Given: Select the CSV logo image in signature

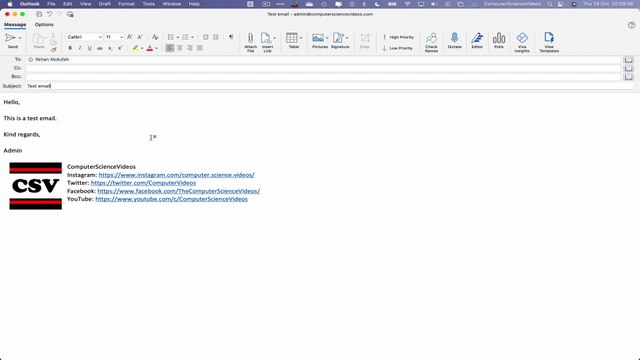Looking at the screenshot, I should click(36, 186).
